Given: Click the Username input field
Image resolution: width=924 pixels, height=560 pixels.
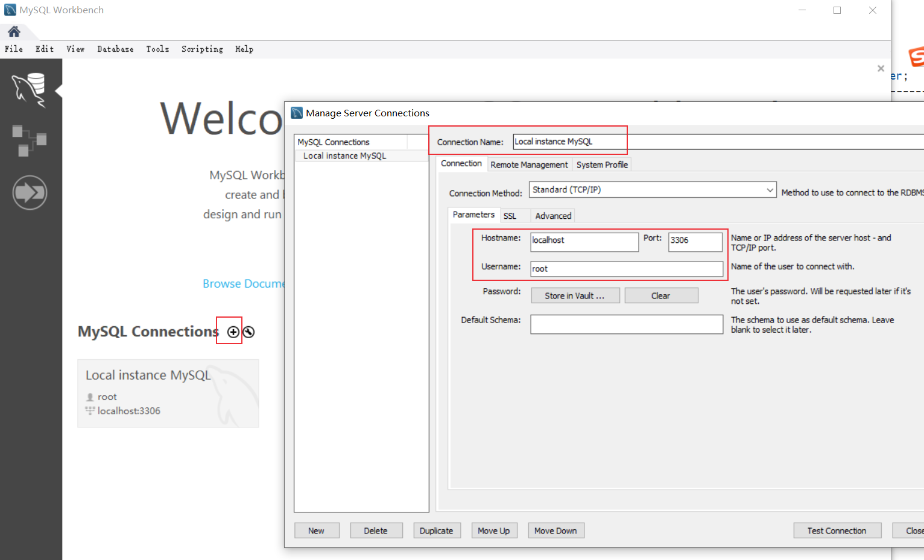Looking at the screenshot, I should tap(627, 269).
